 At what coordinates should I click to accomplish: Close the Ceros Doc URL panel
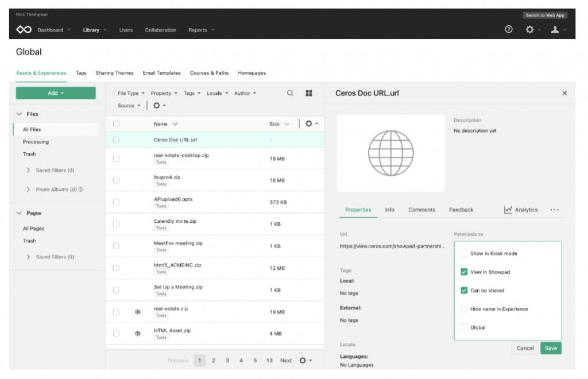tap(564, 93)
